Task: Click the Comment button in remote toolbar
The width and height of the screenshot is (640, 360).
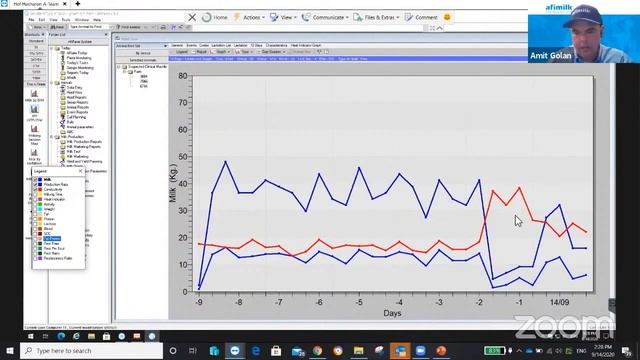Action: (x=421, y=18)
